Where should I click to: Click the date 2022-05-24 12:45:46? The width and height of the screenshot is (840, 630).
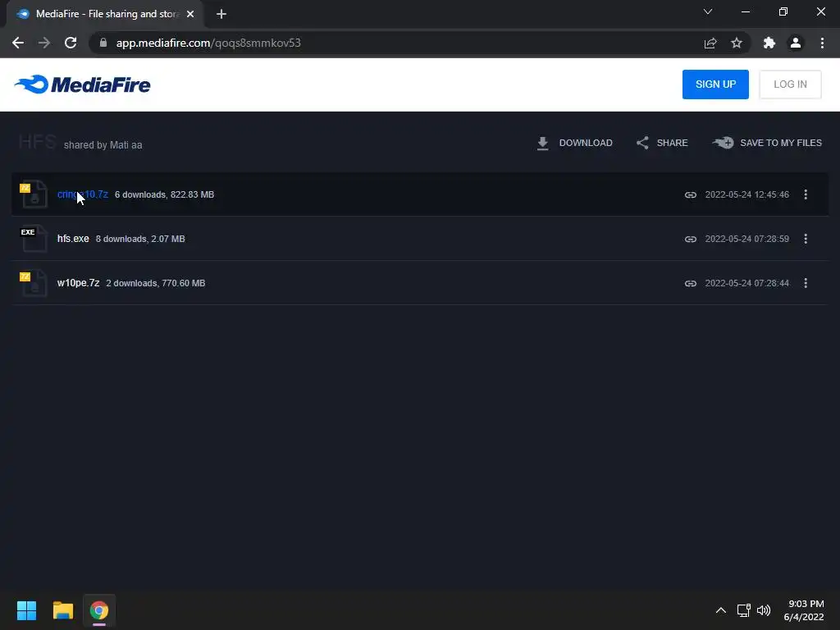[x=746, y=194]
